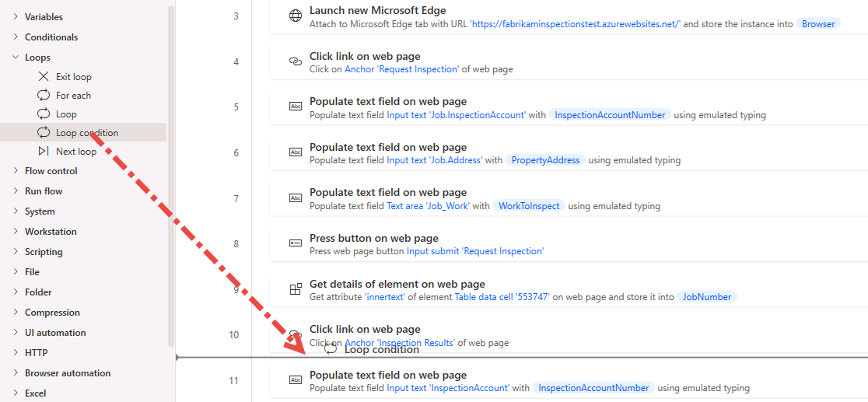Click the button icon on Press button step

[x=296, y=243]
